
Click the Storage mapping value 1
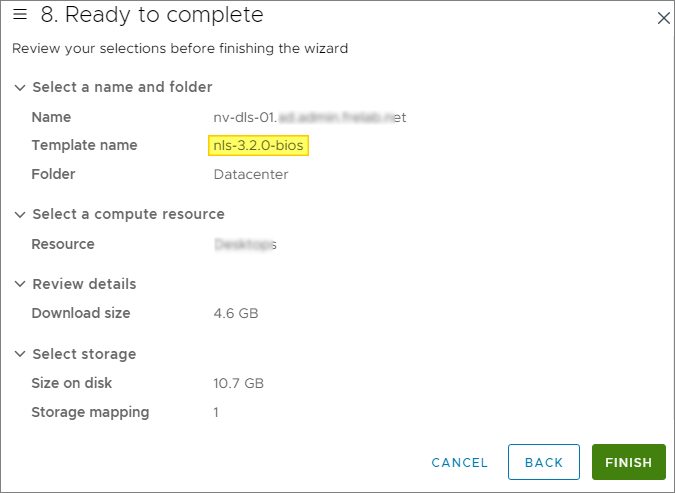(216, 412)
